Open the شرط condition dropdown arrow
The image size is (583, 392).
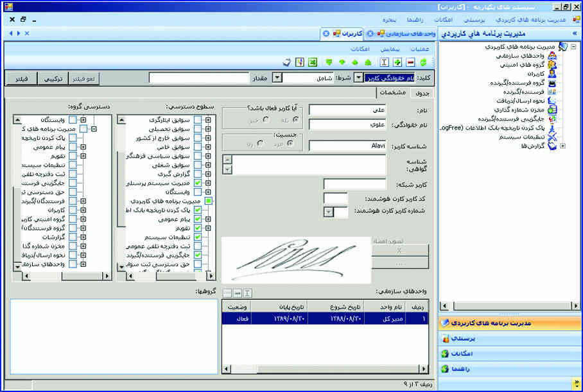click(x=277, y=77)
